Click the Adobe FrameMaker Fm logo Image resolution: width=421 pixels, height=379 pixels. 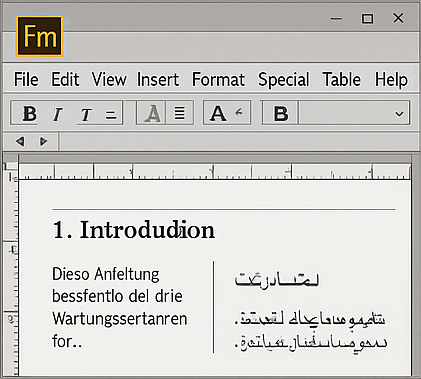39,36
